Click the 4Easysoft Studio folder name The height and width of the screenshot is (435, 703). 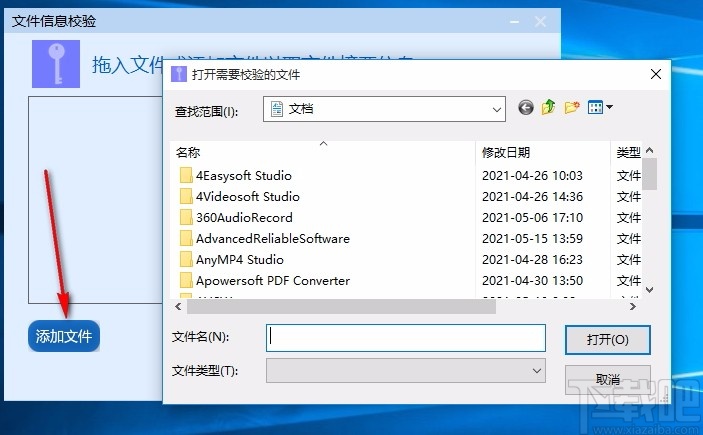point(243,175)
